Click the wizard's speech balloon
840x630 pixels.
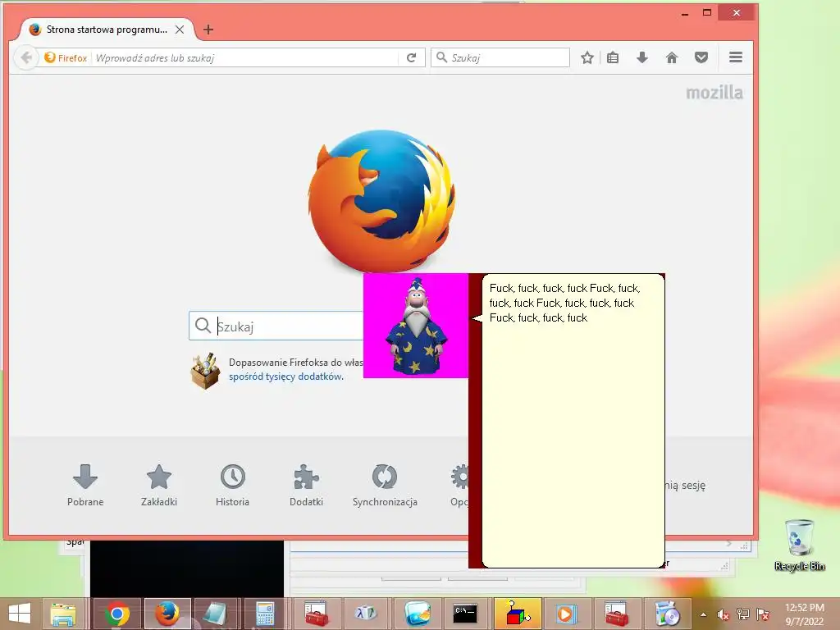573,421
